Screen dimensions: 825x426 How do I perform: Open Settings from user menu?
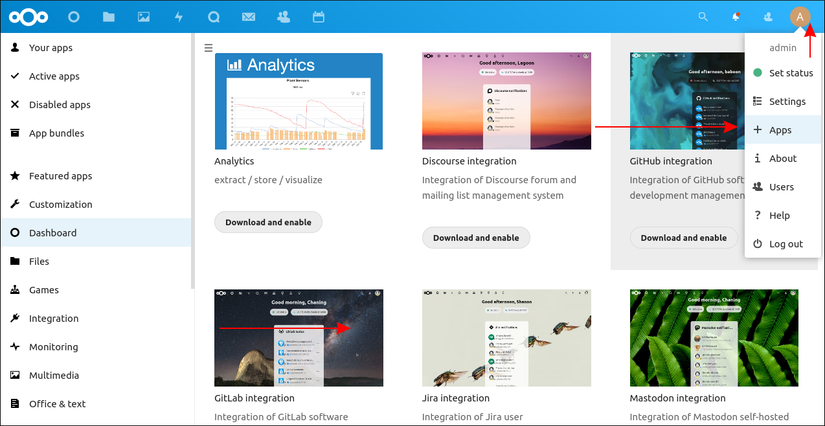pyautogui.click(x=783, y=102)
